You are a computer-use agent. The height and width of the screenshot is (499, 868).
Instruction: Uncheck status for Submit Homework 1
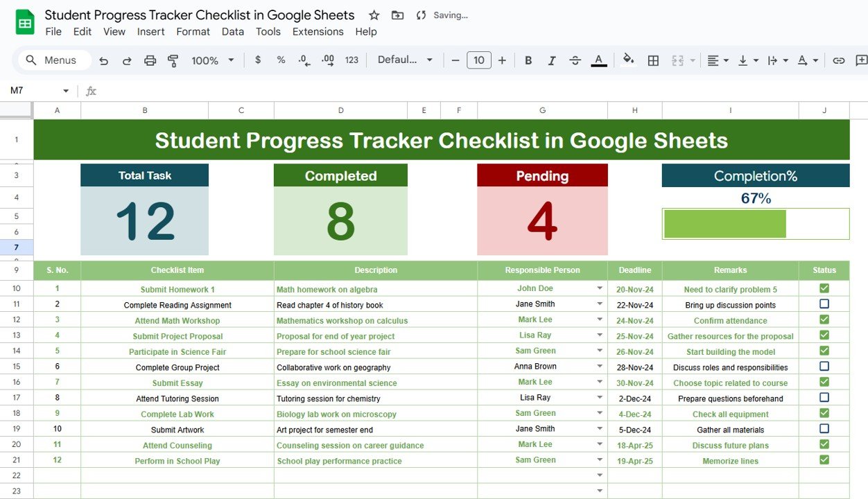[824, 288]
